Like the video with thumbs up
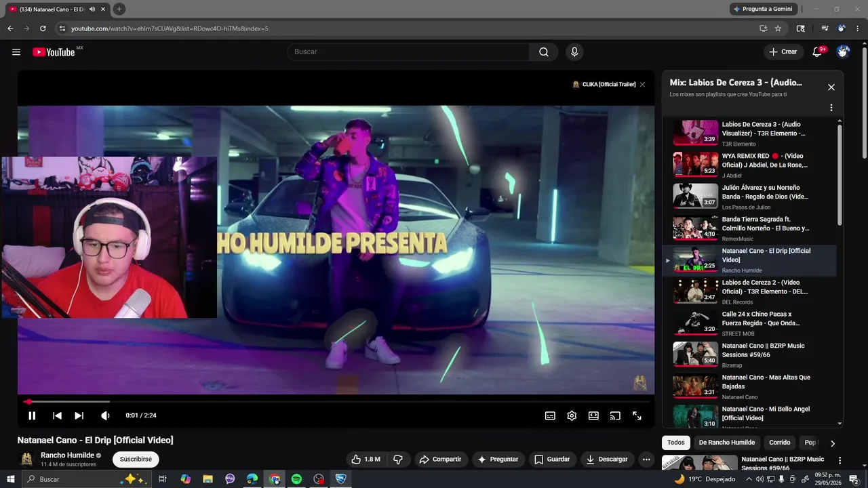Image resolution: width=868 pixels, height=488 pixels. coord(366,459)
